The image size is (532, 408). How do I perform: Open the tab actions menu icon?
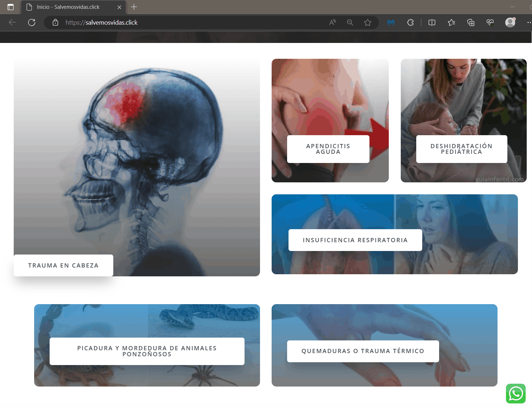point(11,7)
